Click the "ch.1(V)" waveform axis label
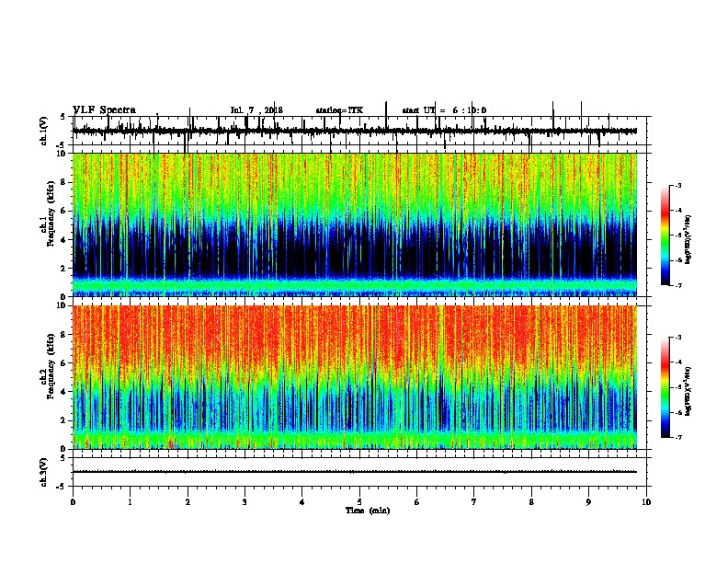The width and height of the screenshot is (728, 563). click(44, 131)
